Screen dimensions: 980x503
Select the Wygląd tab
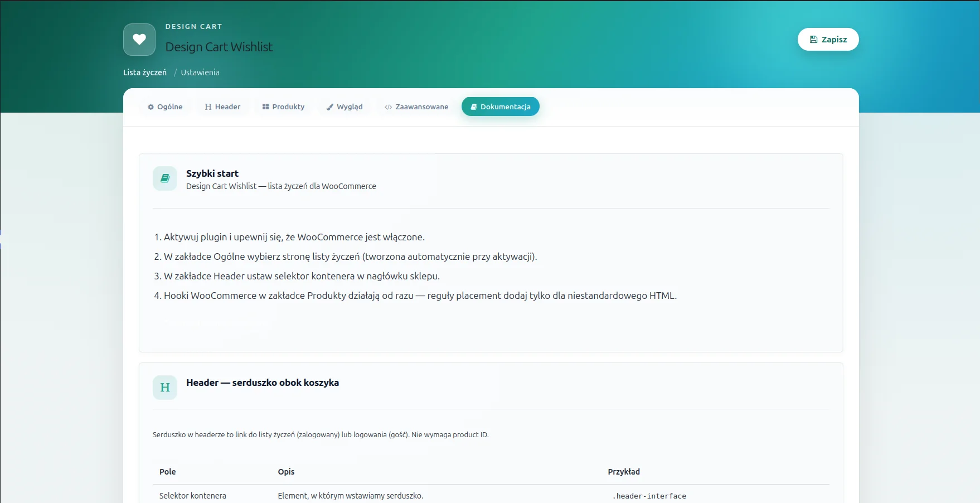(345, 107)
